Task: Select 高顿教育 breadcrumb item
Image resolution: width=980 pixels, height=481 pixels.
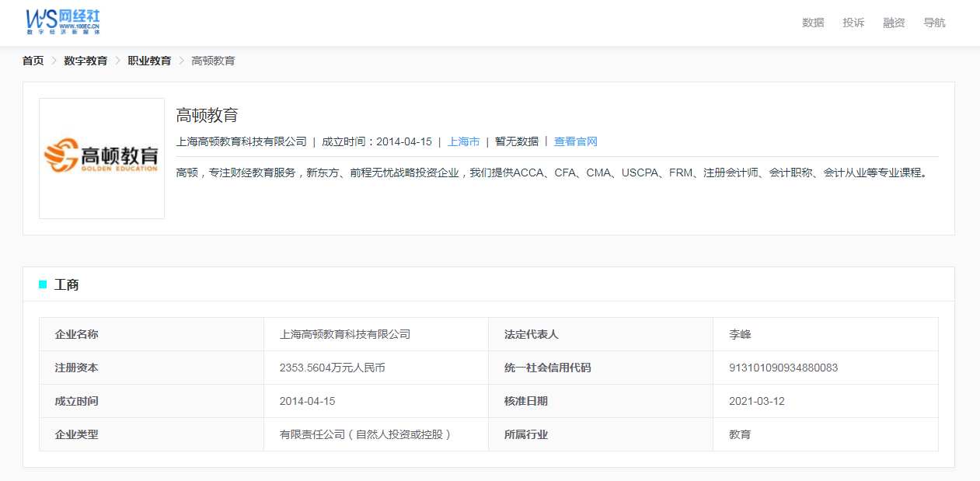Action: (213, 61)
